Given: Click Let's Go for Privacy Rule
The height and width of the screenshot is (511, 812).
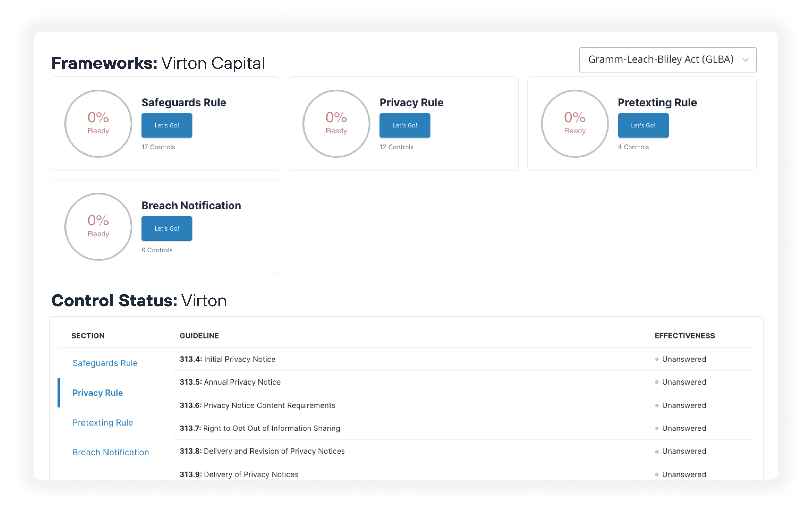Looking at the screenshot, I should pyautogui.click(x=405, y=125).
